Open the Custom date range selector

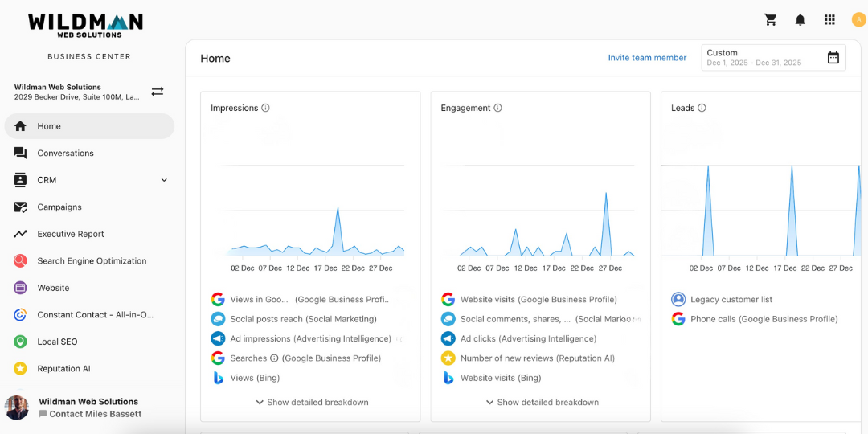click(773, 58)
